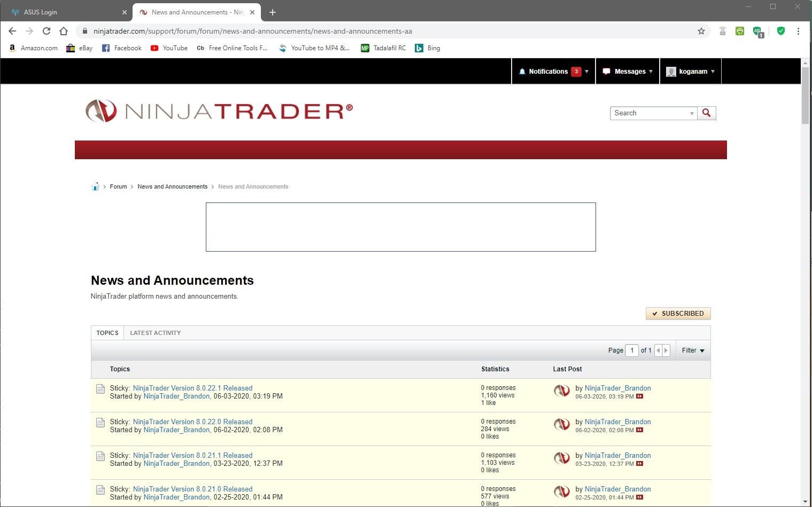Viewport: 812px width, 507px height.
Task: Expand the Filter dropdown
Action: [x=693, y=350]
